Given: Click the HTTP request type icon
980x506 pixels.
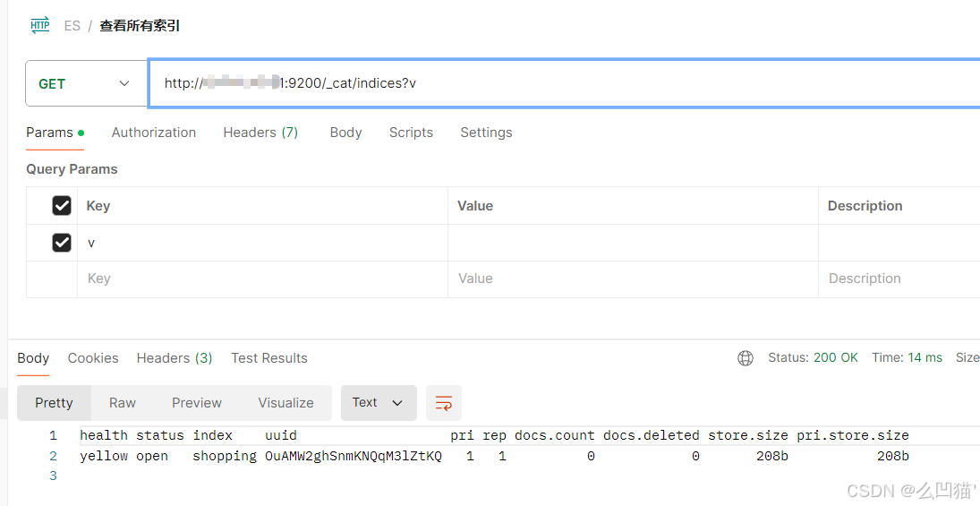Looking at the screenshot, I should 40,25.
